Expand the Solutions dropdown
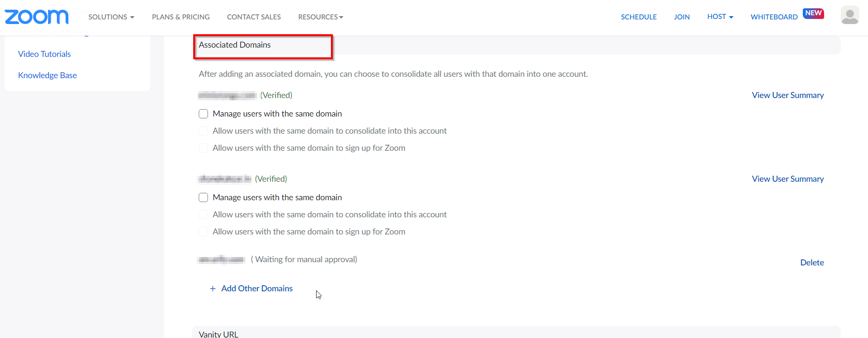The image size is (868, 338). point(111,17)
